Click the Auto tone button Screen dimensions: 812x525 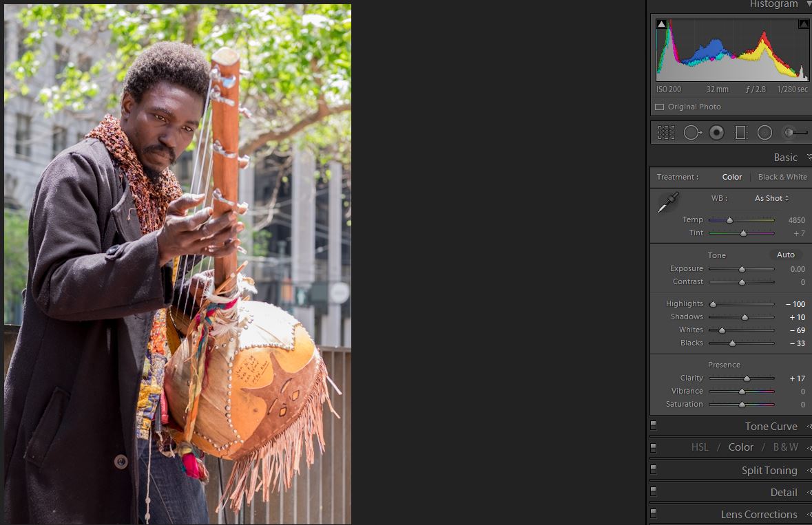pyautogui.click(x=785, y=255)
